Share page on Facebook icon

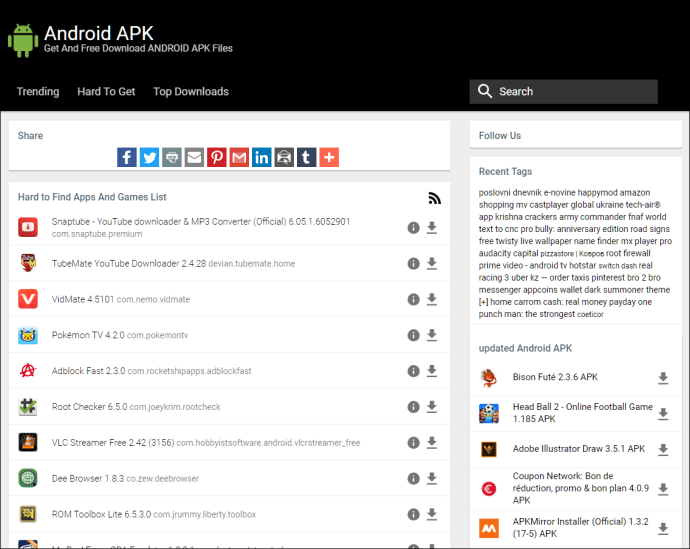point(127,157)
